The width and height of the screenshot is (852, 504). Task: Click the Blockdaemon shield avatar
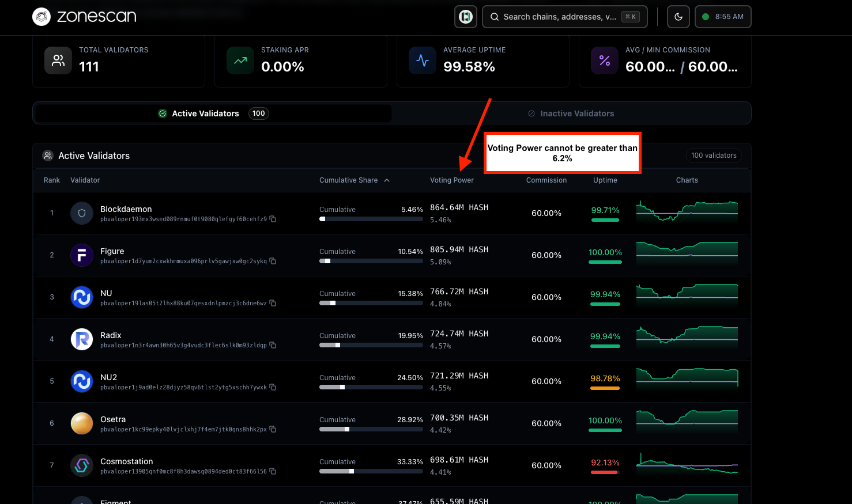(82, 213)
